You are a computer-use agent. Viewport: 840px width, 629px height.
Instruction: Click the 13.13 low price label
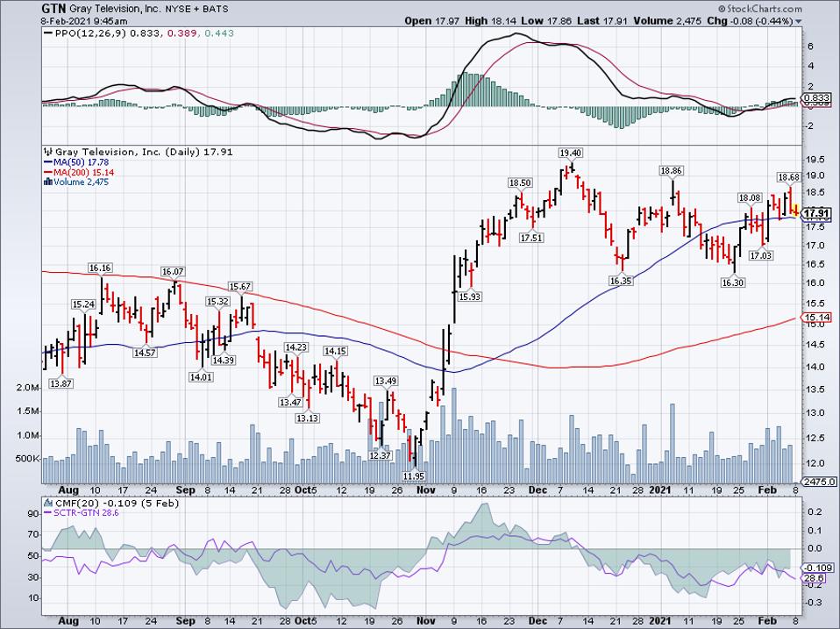pyautogui.click(x=307, y=418)
